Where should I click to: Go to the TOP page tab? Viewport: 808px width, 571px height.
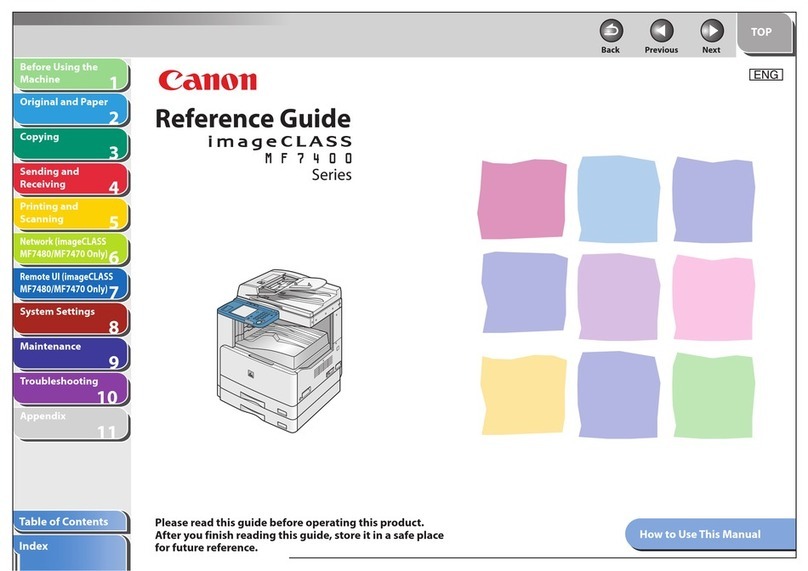pos(765,33)
